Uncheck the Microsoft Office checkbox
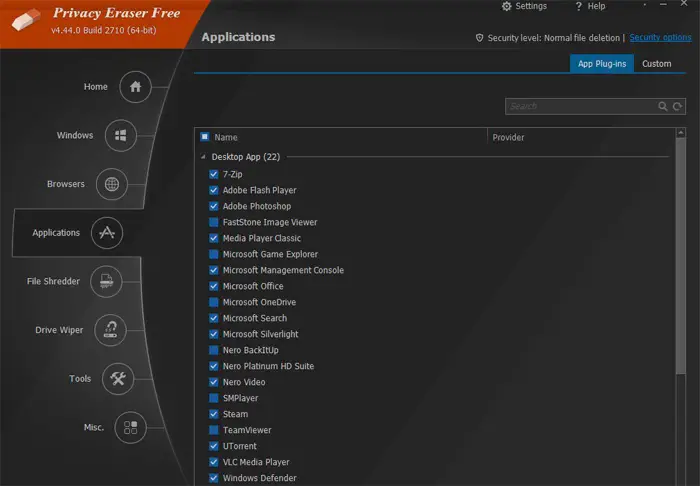 pos(214,286)
